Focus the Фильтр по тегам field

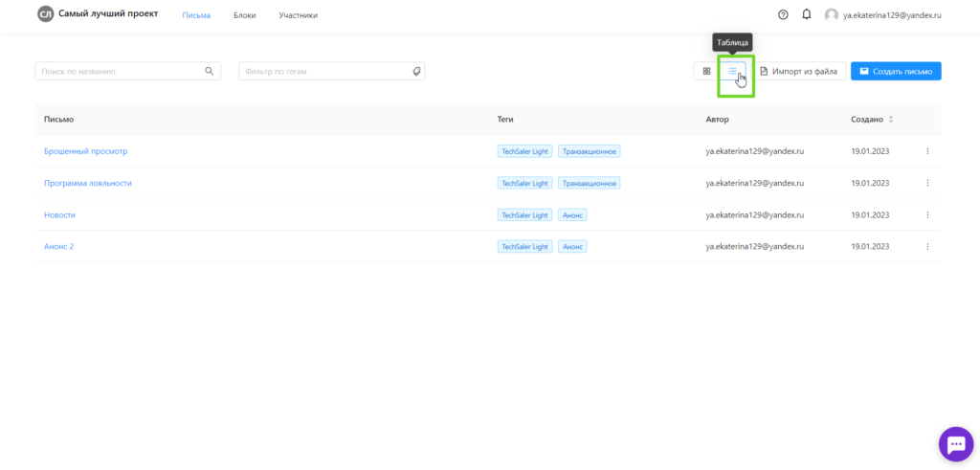[331, 71]
